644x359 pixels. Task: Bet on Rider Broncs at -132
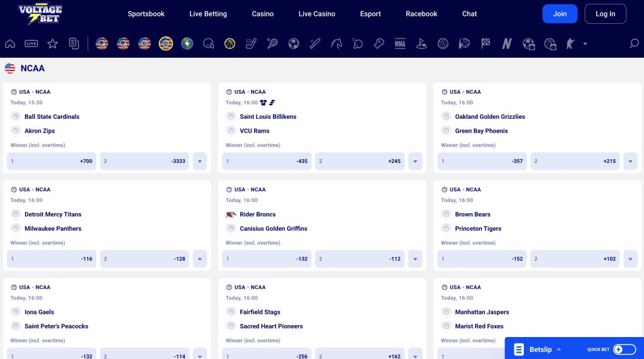pos(267,259)
